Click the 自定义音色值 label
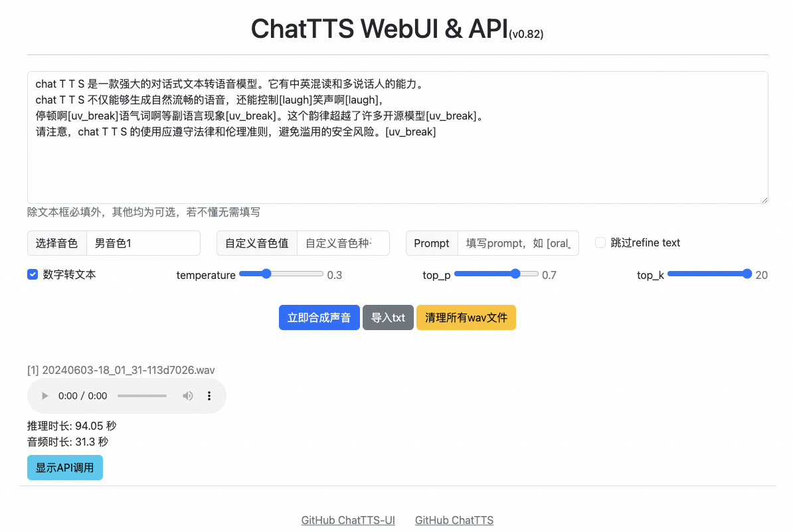This screenshot has width=793, height=532. 257,243
